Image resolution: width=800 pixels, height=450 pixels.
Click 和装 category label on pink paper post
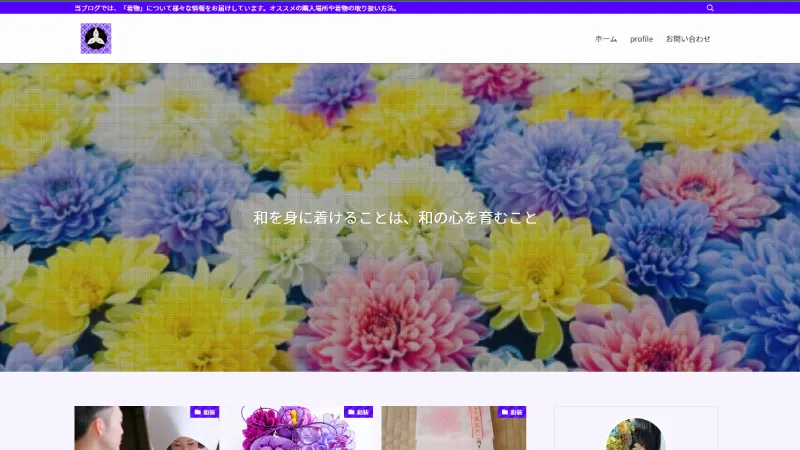tap(517, 412)
